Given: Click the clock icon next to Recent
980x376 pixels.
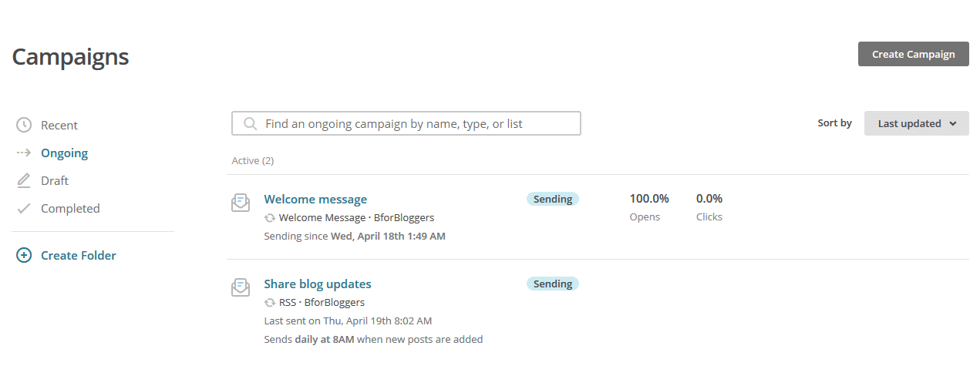Looking at the screenshot, I should 24,125.
